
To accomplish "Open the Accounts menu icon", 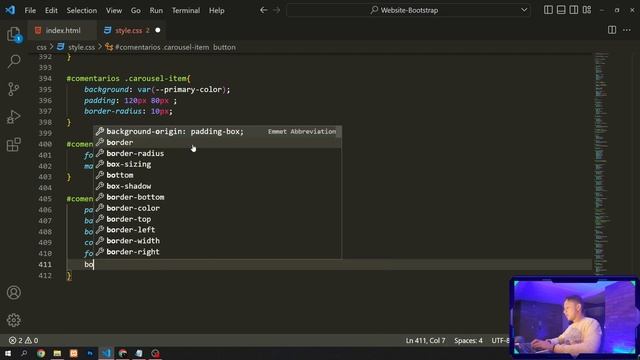I will coord(13,293).
